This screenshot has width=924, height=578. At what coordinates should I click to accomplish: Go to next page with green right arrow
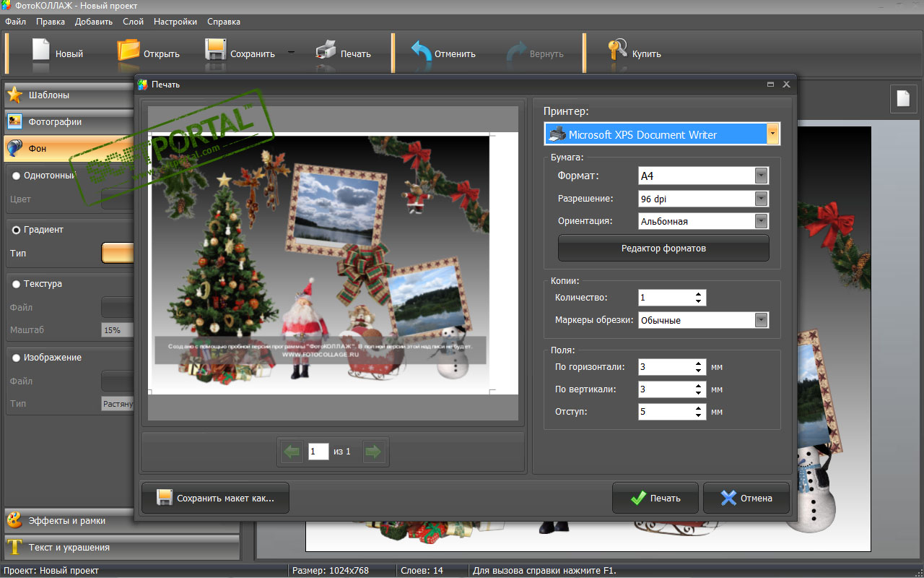click(373, 452)
